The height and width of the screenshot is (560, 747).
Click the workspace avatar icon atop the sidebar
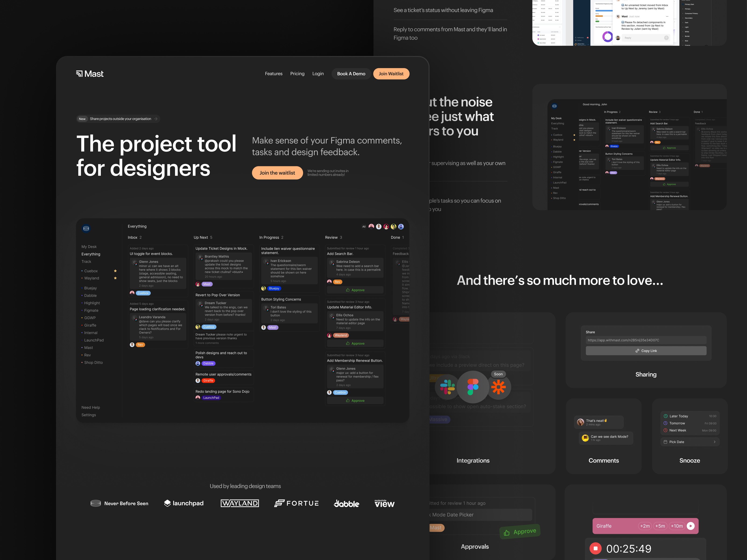tap(86, 228)
